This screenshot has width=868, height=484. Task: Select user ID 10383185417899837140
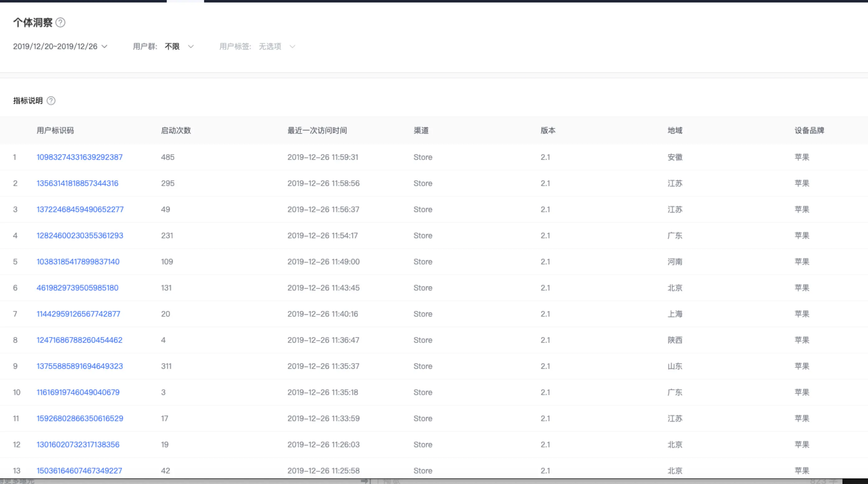click(x=78, y=262)
